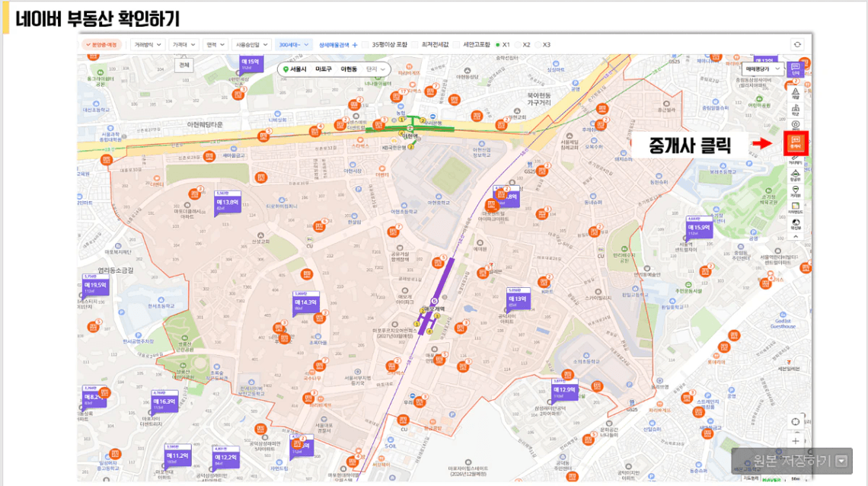
Task: Open the 300세대~ households dropdown
Action: click(x=293, y=45)
